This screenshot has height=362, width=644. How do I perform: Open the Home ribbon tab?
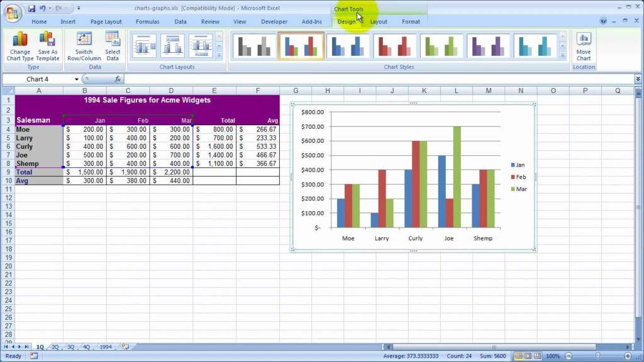(x=39, y=22)
